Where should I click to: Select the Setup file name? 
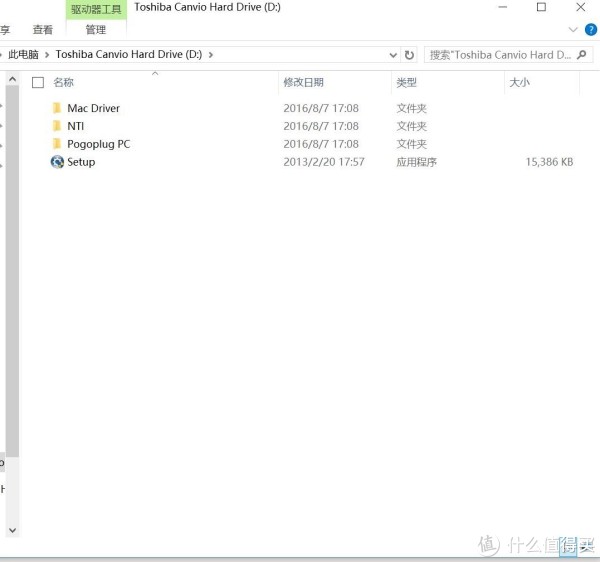coord(81,162)
